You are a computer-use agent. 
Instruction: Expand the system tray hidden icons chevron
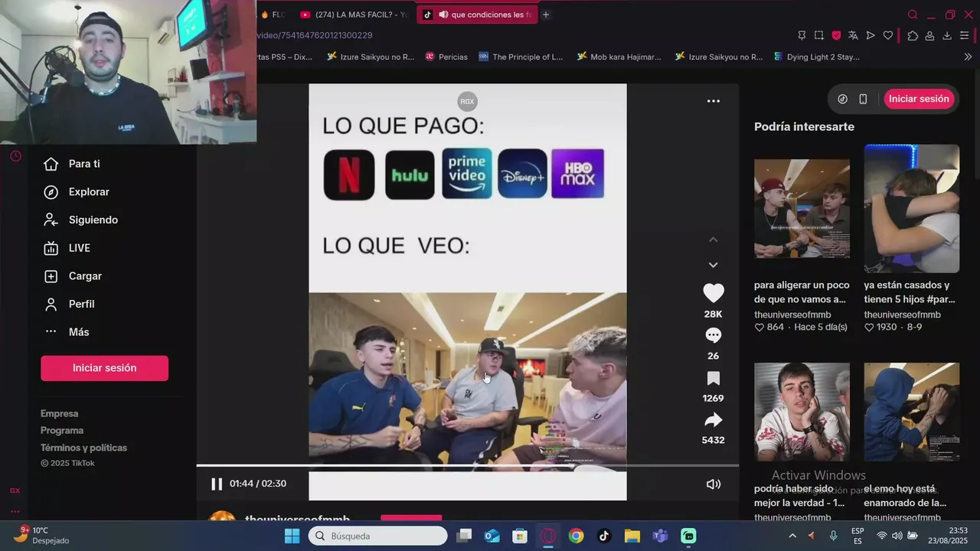pyautogui.click(x=792, y=536)
